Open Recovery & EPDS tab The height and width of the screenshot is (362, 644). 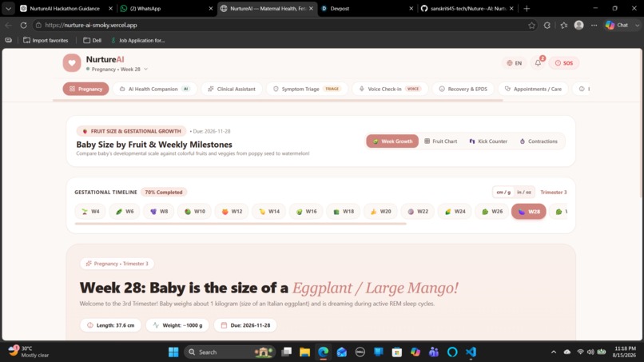463,89
